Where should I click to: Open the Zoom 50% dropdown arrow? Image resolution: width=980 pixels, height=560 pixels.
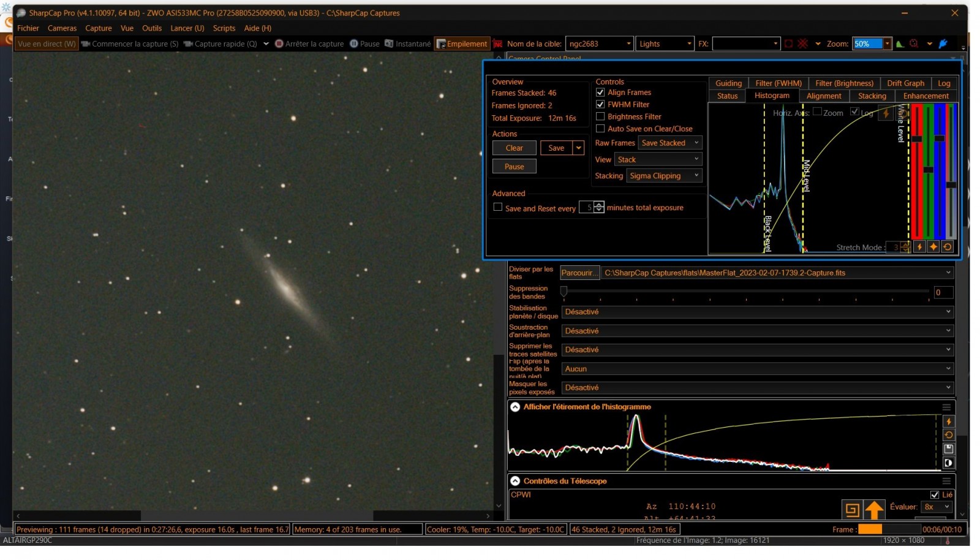click(x=887, y=44)
